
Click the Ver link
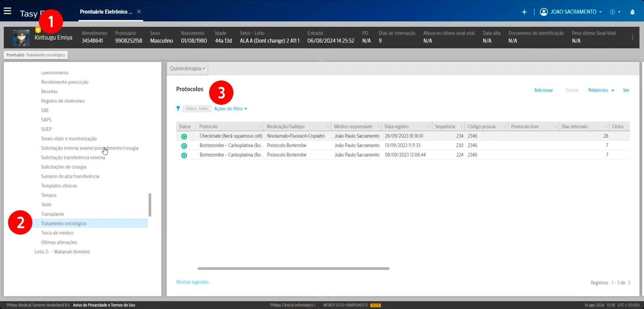pos(626,90)
